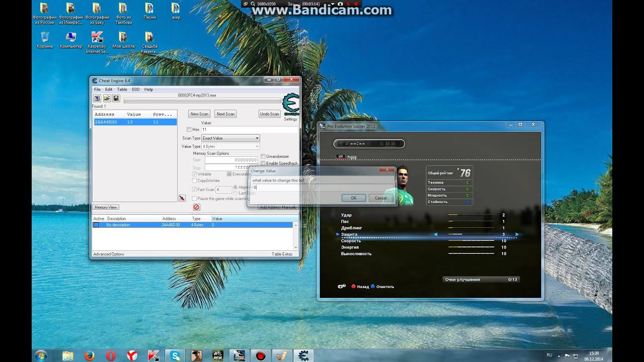Switch to Bandicam recorder in taskbar
Viewport: 644px width, 362px height.
(x=260, y=355)
